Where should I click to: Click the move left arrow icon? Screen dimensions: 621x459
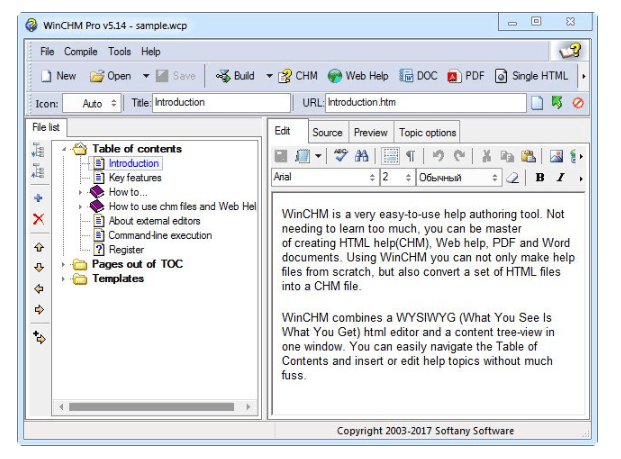[39, 289]
